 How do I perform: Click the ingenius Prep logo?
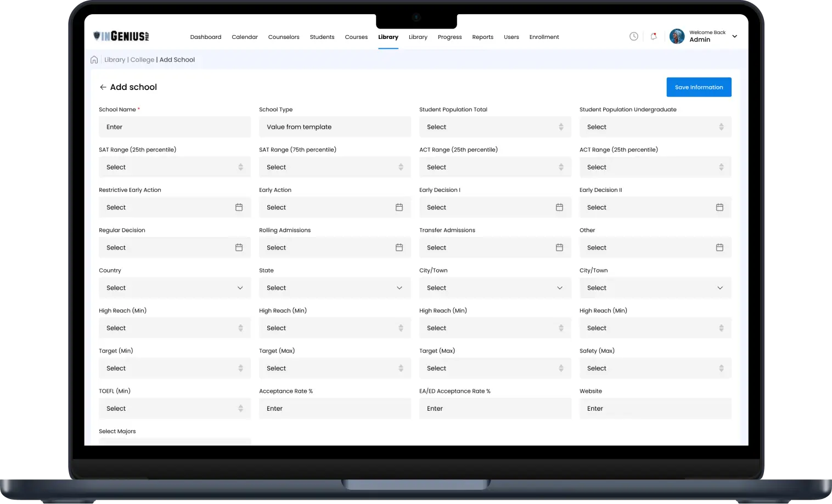[x=121, y=36]
